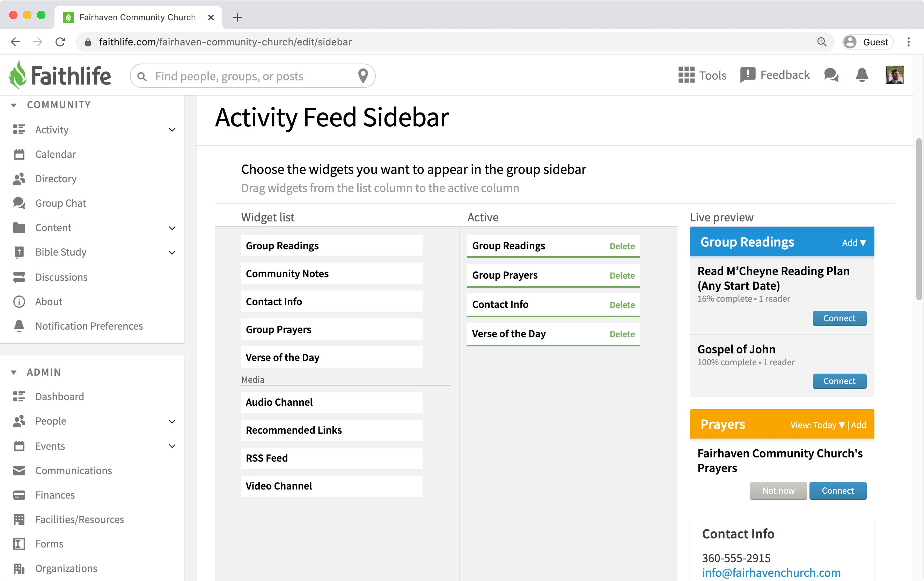The width and height of the screenshot is (924, 581).
Task: Go back with browser back arrow
Action: [x=15, y=42]
